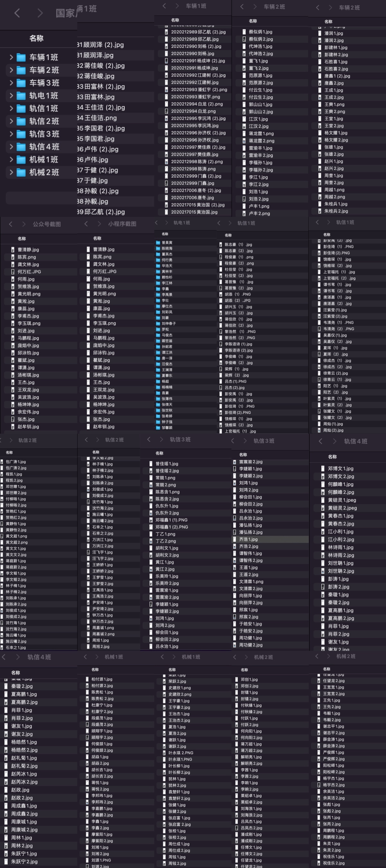Select the file 郭山山1.jpg

coord(261,105)
